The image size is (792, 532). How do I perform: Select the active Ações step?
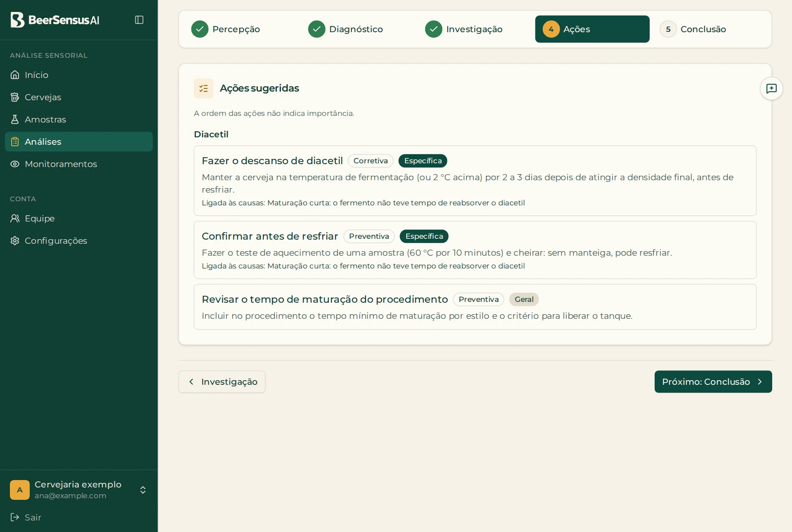pos(592,29)
